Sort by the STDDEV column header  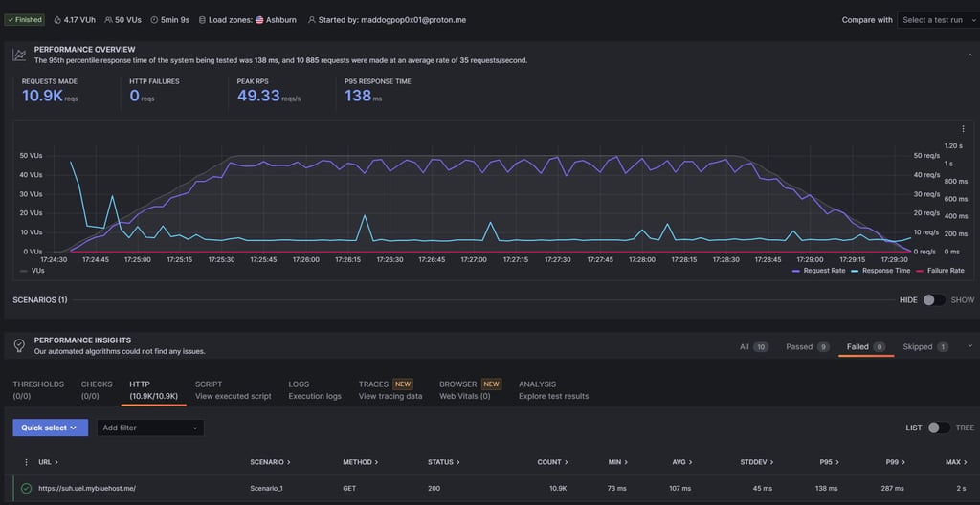tap(756, 462)
